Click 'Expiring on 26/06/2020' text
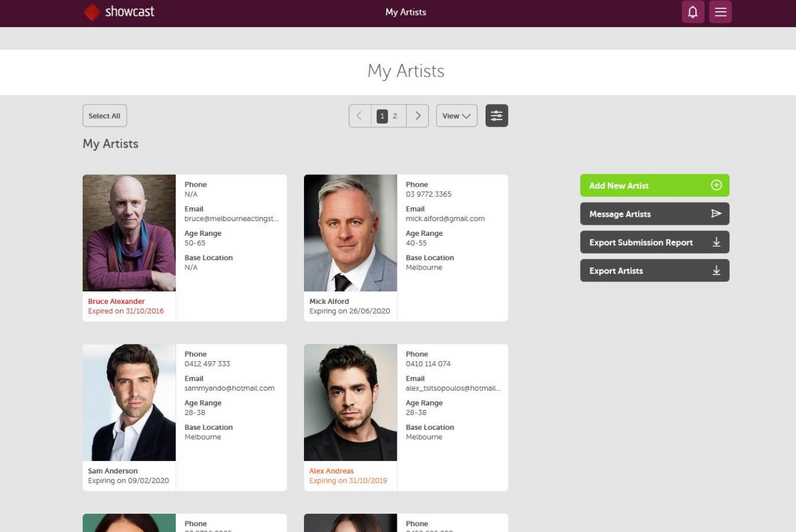The image size is (796, 532). (350, 311)
